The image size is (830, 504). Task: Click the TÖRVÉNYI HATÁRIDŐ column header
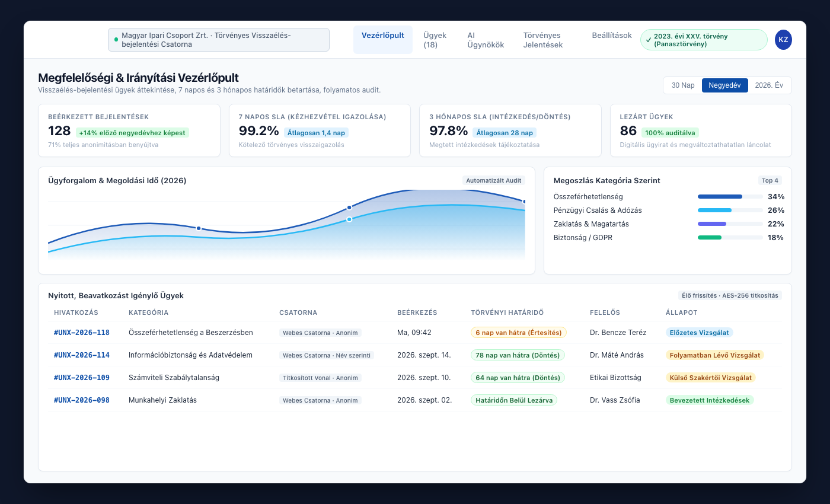click(507, 312)
